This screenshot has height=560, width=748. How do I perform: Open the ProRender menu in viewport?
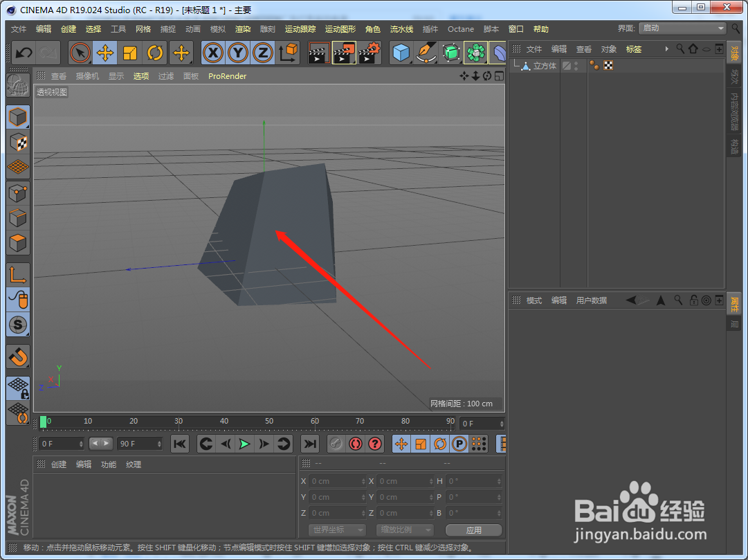(x=227, y=76)
